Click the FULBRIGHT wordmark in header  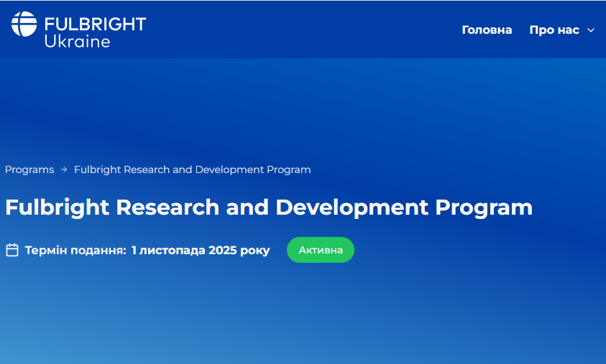pyautogui.click(x=95, y=24)
